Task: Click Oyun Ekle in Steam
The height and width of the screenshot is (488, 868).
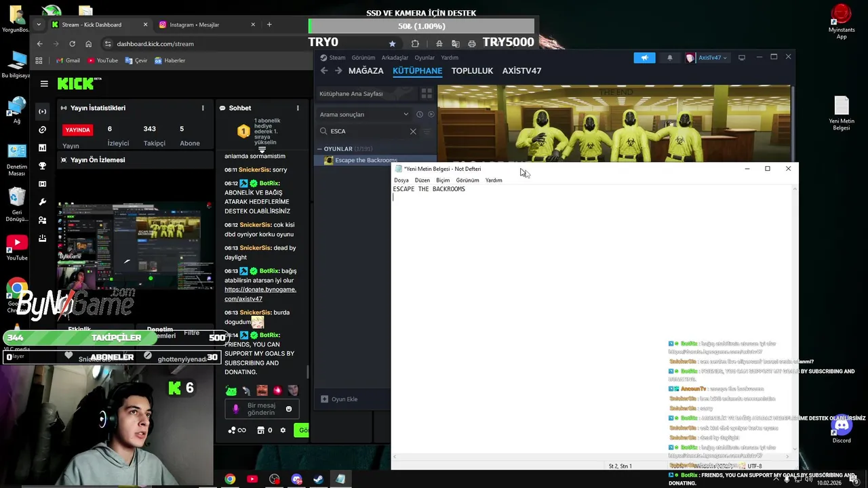Action: pos(339,399)
